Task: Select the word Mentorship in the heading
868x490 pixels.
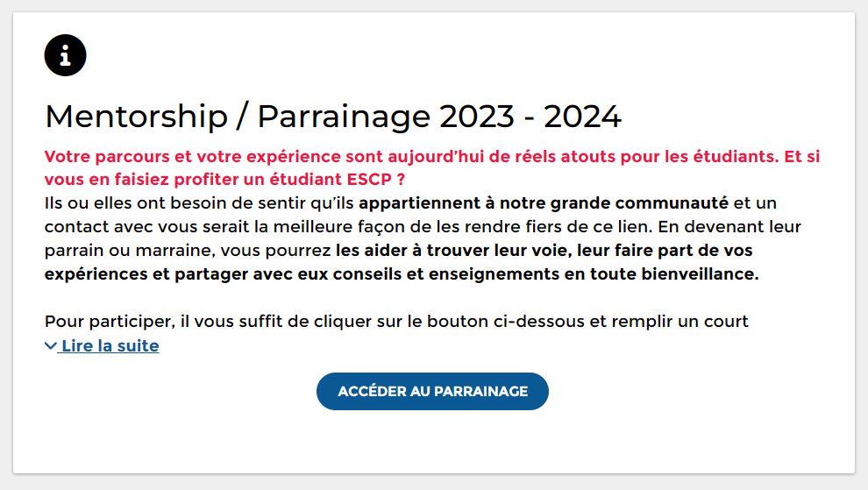Action: (136, 117)
